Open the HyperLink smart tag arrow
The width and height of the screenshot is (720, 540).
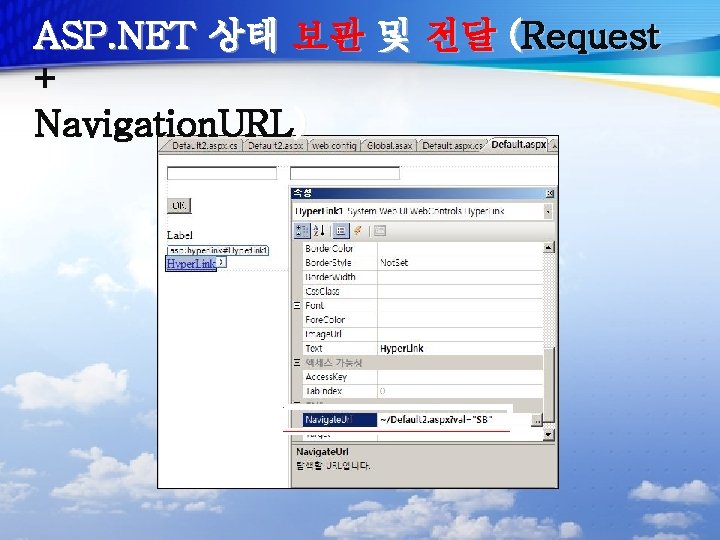tap(221, 262)
